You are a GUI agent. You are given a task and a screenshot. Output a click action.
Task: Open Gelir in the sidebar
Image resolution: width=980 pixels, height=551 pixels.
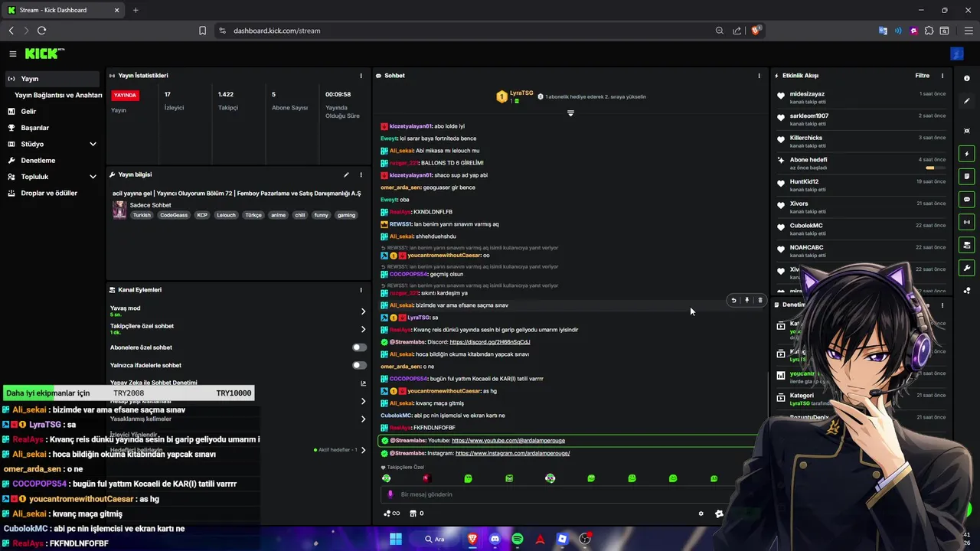click(28, 112)
